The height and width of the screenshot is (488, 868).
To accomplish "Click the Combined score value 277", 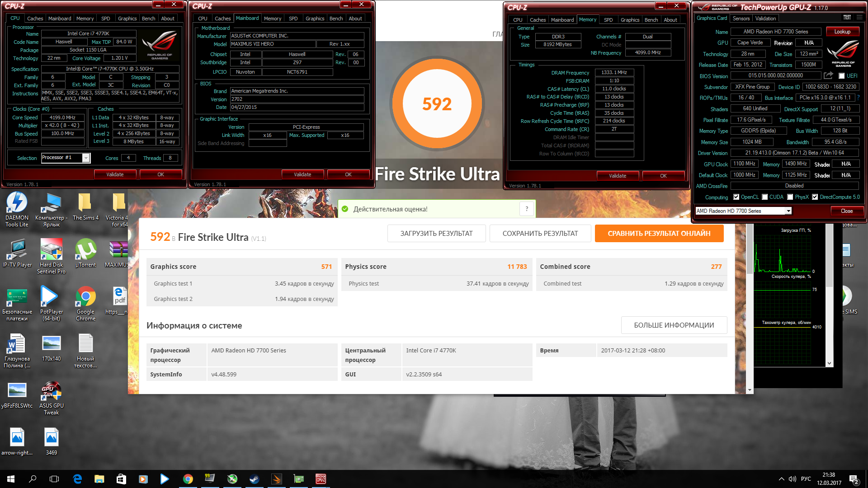I will [716, 267].
